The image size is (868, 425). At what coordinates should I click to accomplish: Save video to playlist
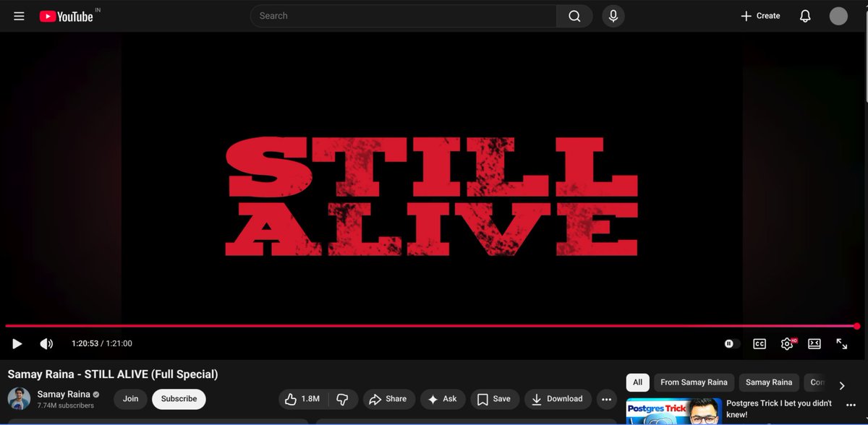pyautogui.click(x=494, y=399)
